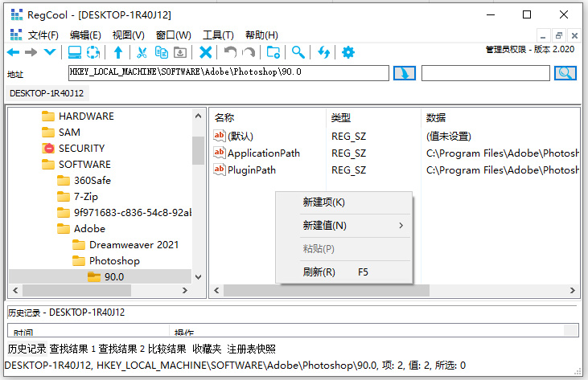
Task: Switch to the 收藏夹 tab
Action: point(207,349)
